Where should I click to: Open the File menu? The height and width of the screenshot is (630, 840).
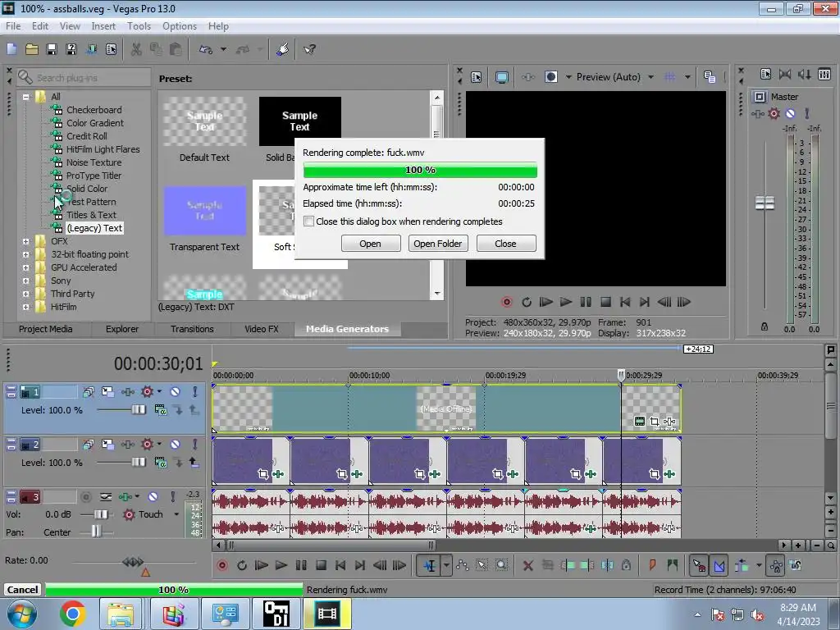[x=13, y=26]
